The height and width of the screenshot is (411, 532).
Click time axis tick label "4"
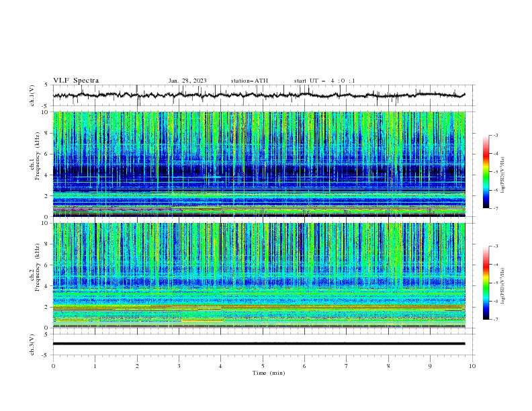tap(220, 366)
